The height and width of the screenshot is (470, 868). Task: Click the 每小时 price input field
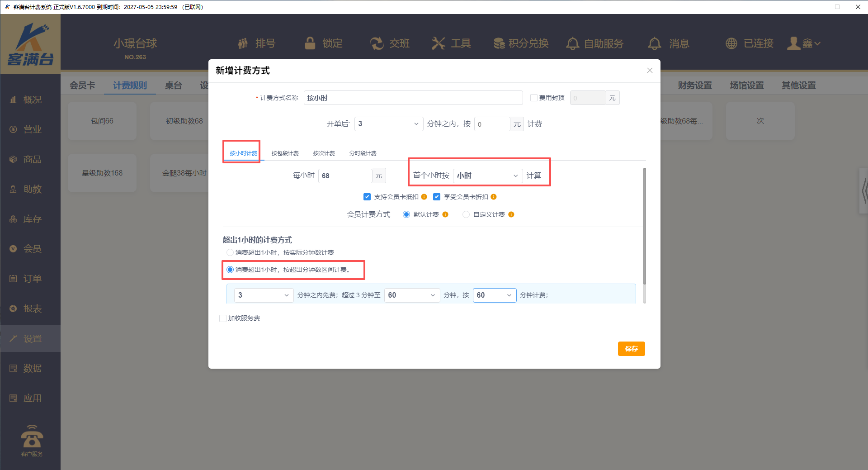(x=345, y=176)
